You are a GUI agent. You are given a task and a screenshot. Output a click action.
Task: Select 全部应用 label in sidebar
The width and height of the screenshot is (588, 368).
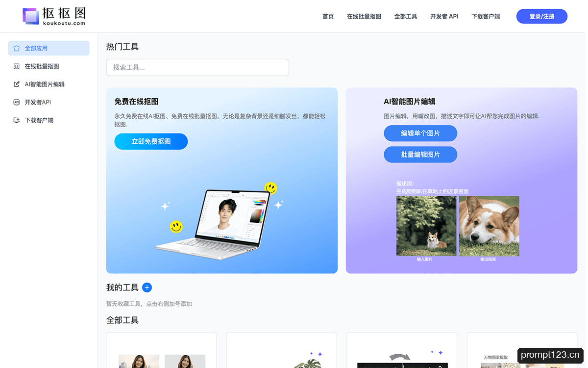[x=36, y=48]
